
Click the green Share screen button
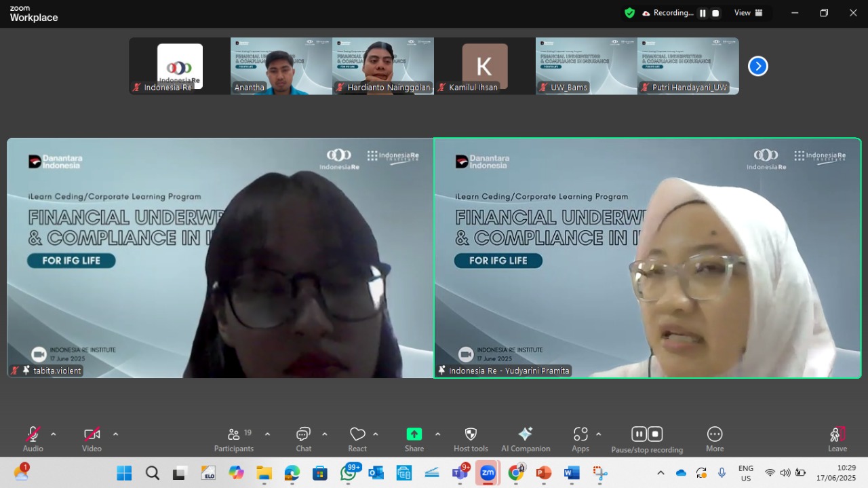414,439
